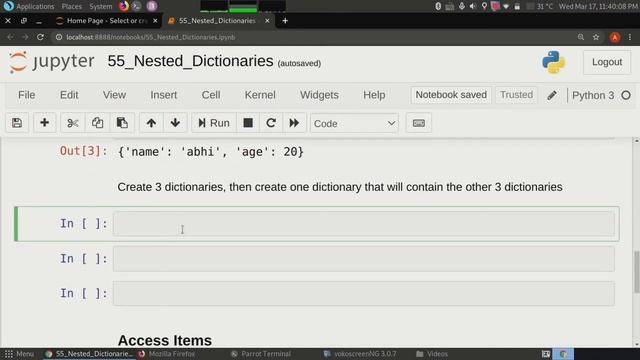640x360 pixels.
Task: Go forward in the browser
Action: [x=25, y=37]
